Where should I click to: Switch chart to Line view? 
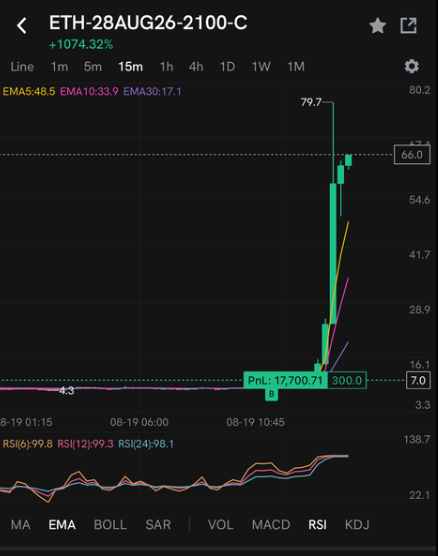click(22, 67)
